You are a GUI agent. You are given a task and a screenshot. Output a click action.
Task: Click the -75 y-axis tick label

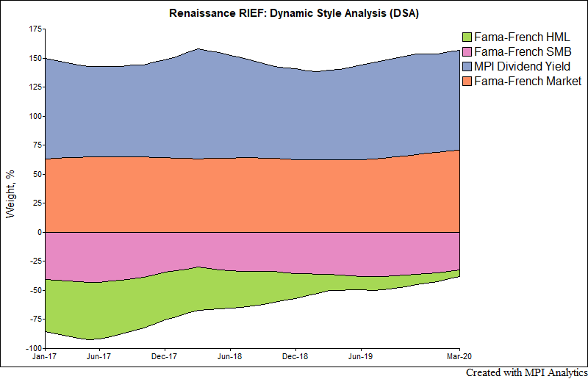[36, 320]
